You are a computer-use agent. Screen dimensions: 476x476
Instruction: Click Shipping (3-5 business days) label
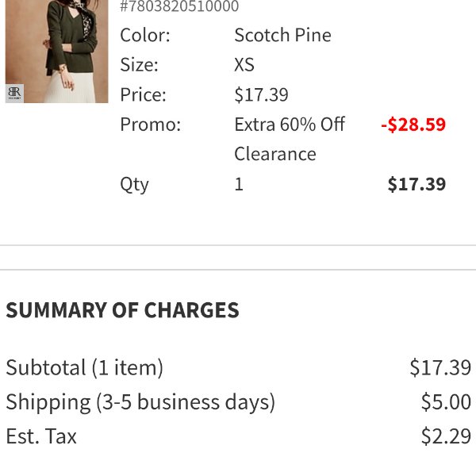140,402
